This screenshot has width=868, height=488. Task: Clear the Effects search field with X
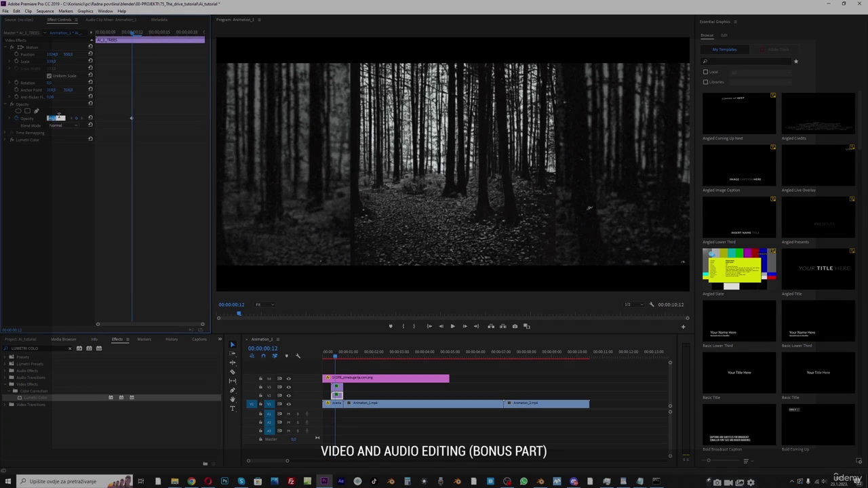pos(69,348)
